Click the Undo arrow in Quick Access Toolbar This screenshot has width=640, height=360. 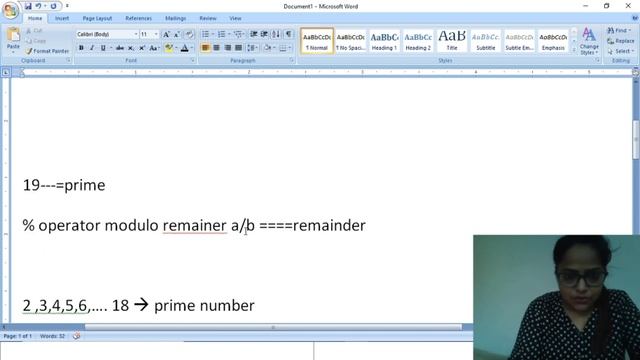(38, 6)
